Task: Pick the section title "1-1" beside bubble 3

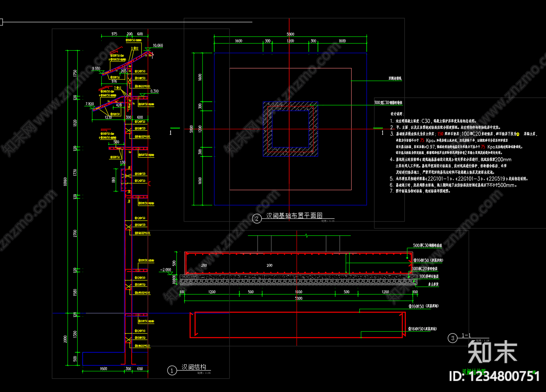Action: [x=466, y=335]
